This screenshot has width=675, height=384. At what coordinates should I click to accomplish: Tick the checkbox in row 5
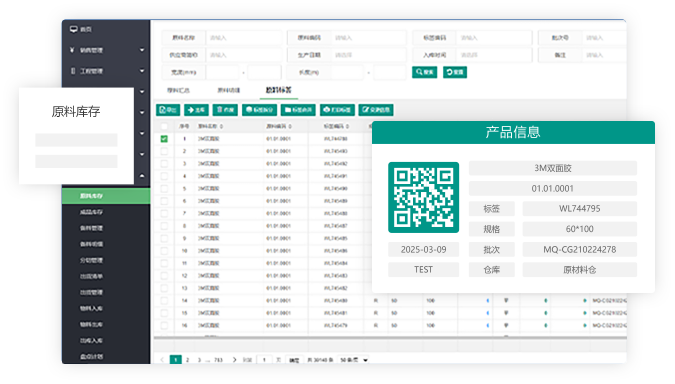pyautogui.click(x=164, y=189)
